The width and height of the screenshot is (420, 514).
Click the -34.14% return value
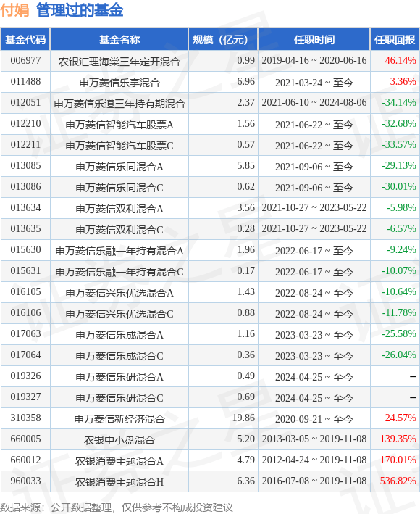[399, 103]
